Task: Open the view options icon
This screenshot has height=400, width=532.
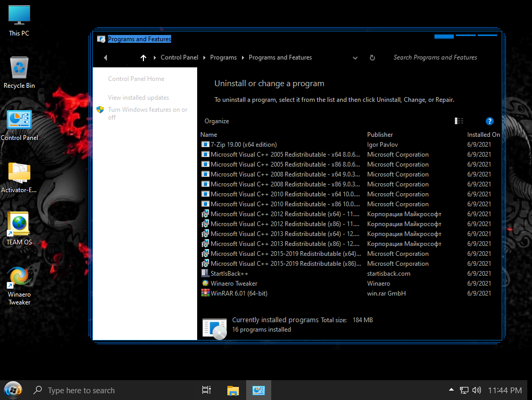Action: [459, 121]
